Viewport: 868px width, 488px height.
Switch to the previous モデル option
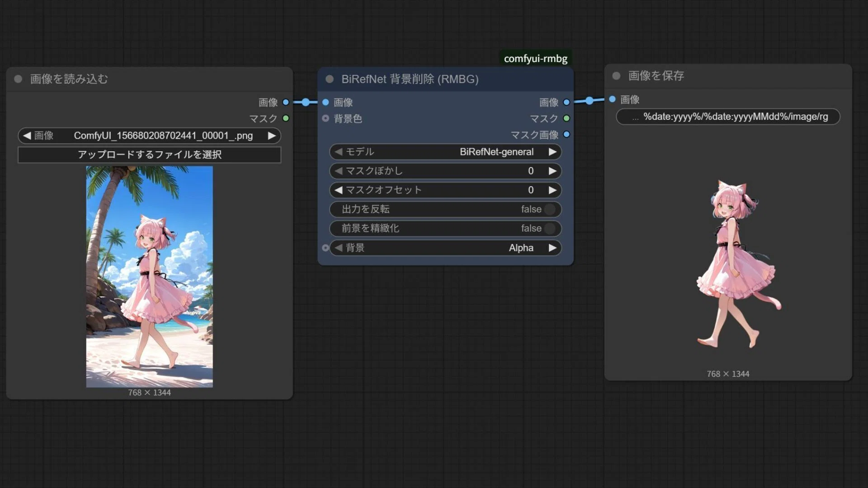tap(338, 152)
